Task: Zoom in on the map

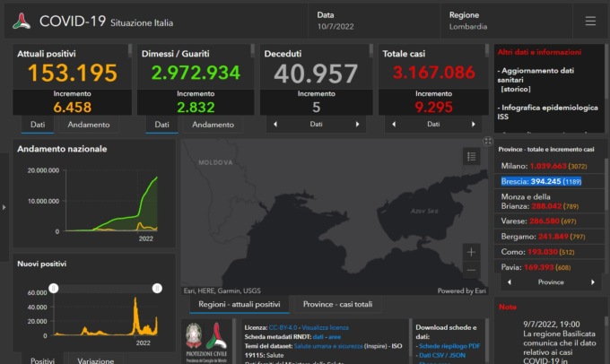Action: pyautogui.click(x=472, y=252)
